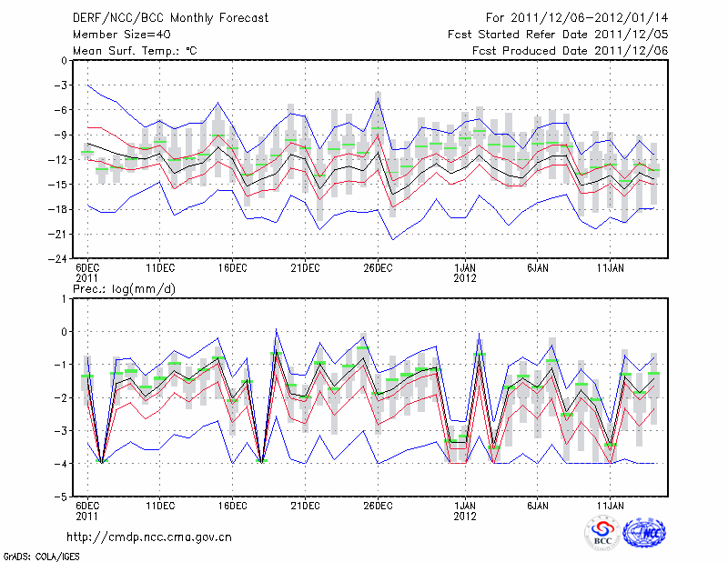Open the cmdp.ncc.cma.gov.cn URL

coord(149,537)
